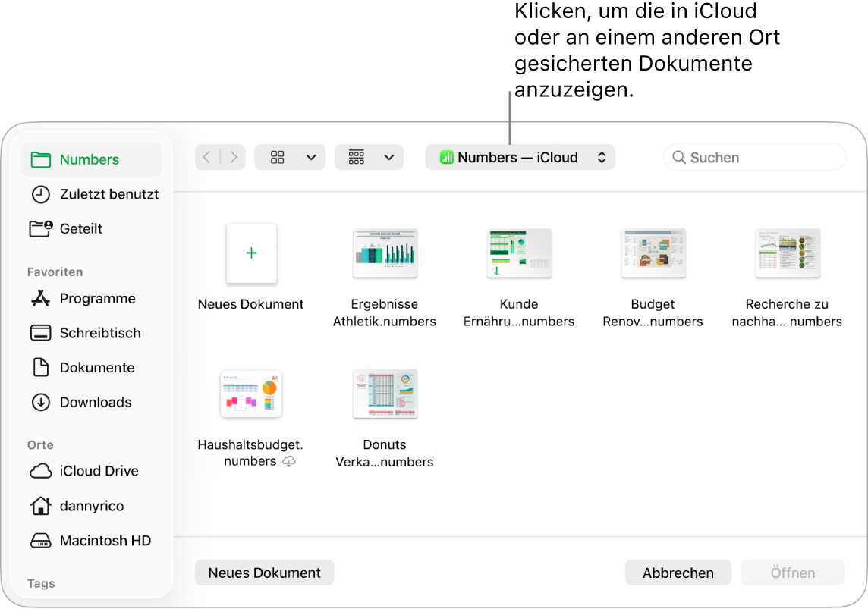Select iCloud Drive under Orte

click(x=91, y=471)
